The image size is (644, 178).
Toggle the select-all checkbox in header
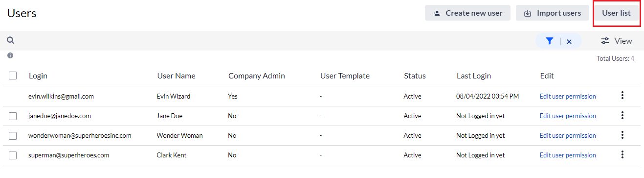[x=13, y=76]
